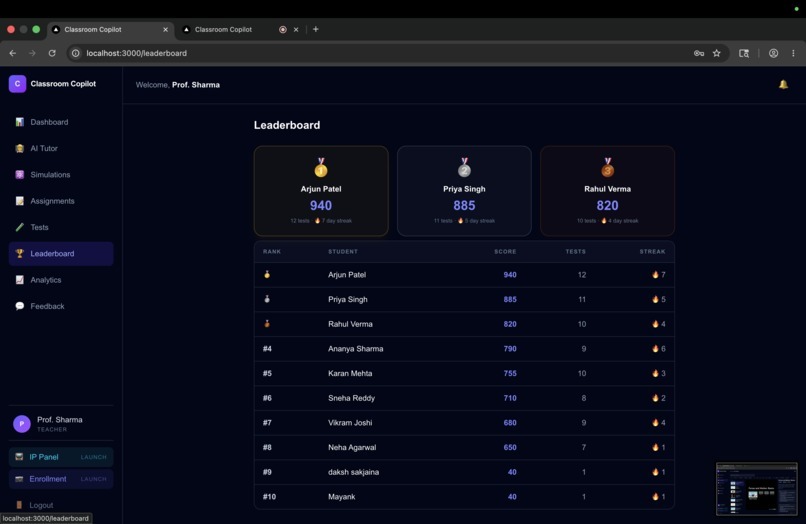Image resolution: width=806 pixels, height=524 pixels.
Task: Click Mayank in the table
Action: [x=342, y=497]
